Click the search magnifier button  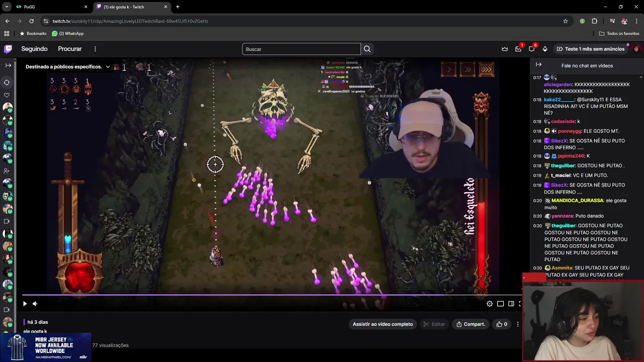pos(367,49)
